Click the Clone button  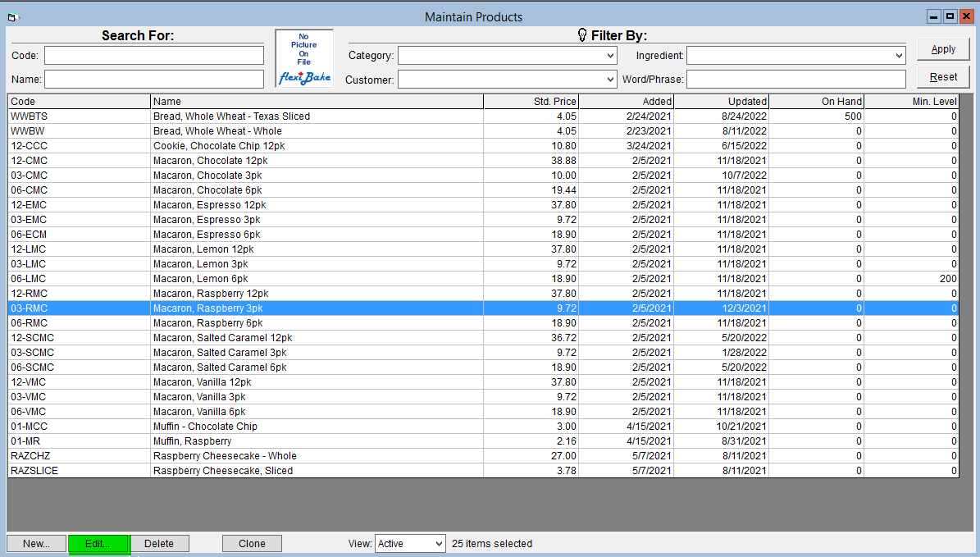252,543
